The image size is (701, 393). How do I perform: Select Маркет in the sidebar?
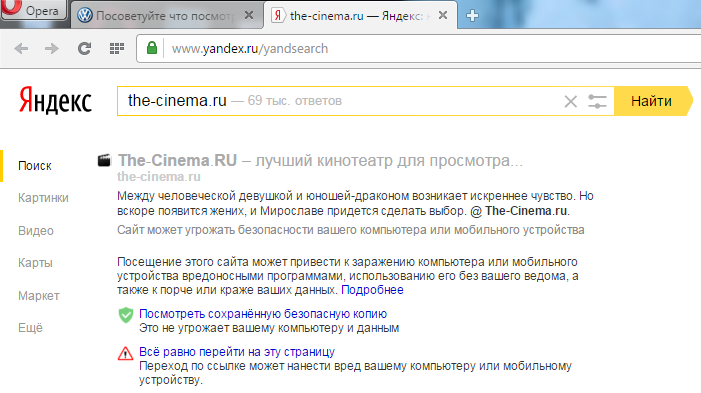39,296
